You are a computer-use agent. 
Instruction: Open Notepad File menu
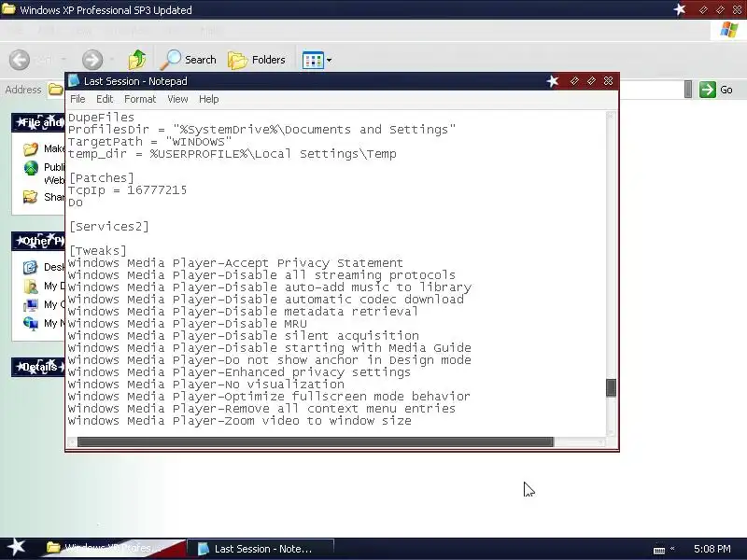point(78,99)
